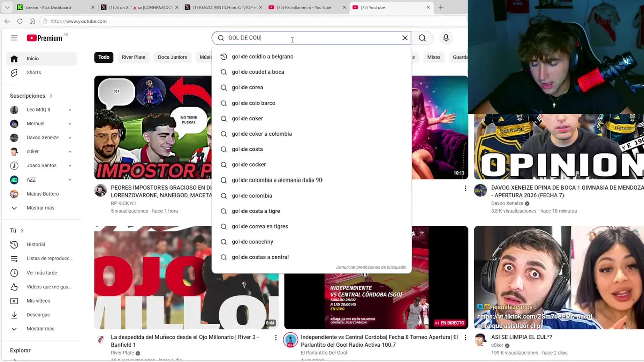Choose suggestion gol de colo barco

[311, 103]
